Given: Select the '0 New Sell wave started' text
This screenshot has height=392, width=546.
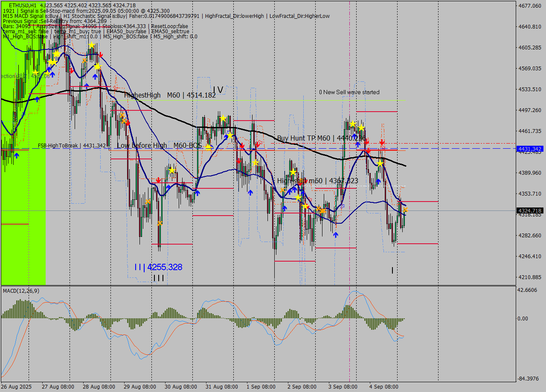Looking at the screenshot, I should tap(349, 92).
